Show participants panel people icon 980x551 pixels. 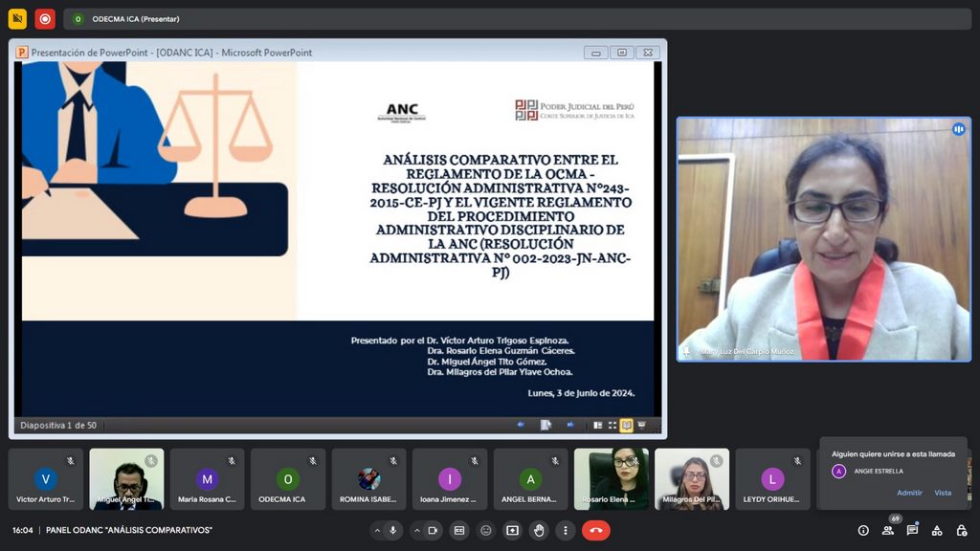point(887,530)
